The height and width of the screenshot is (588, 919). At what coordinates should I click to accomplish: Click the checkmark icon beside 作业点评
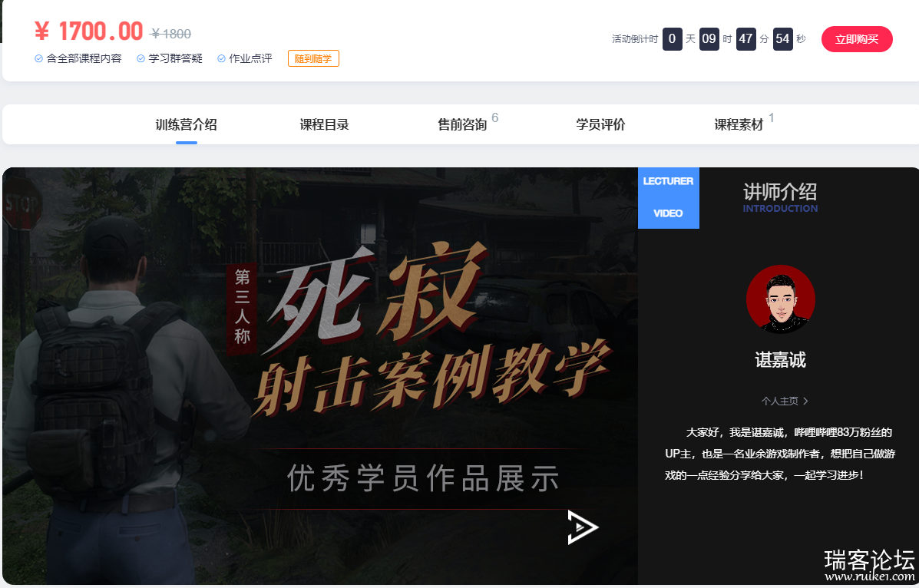coord(221,58)
